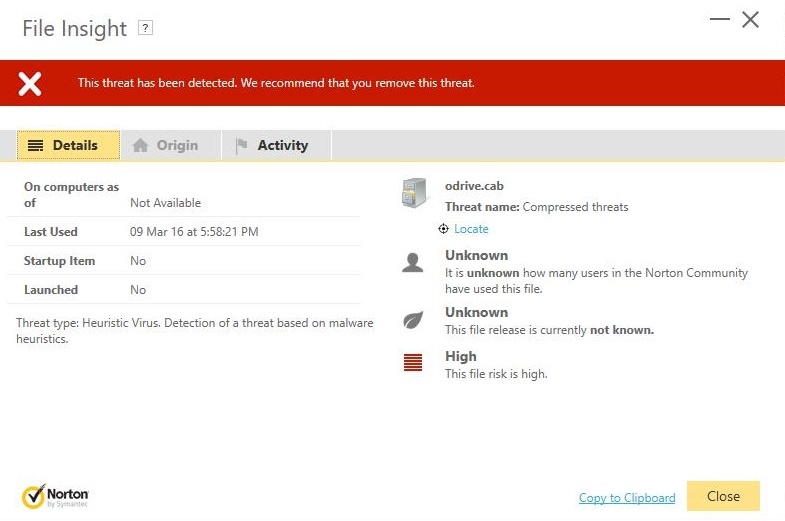The width and height of the screenshot is (785, 521).
Task: Click the Locate link
Action: pos(471,229)
